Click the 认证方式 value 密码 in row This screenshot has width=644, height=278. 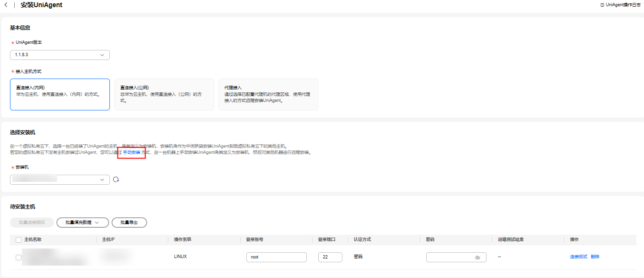(x=358, y=257)
